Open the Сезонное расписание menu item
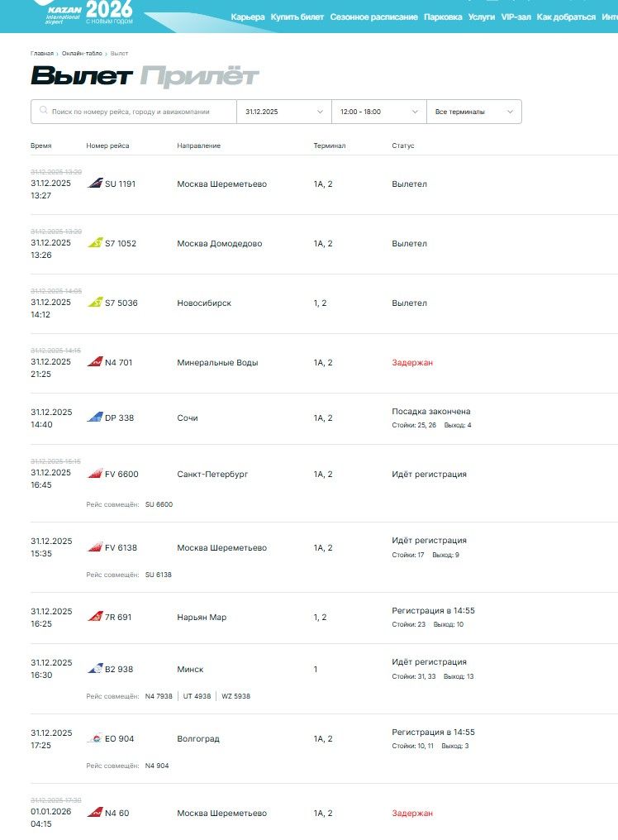This screenshot has width=618, height=840. (373, 17)
